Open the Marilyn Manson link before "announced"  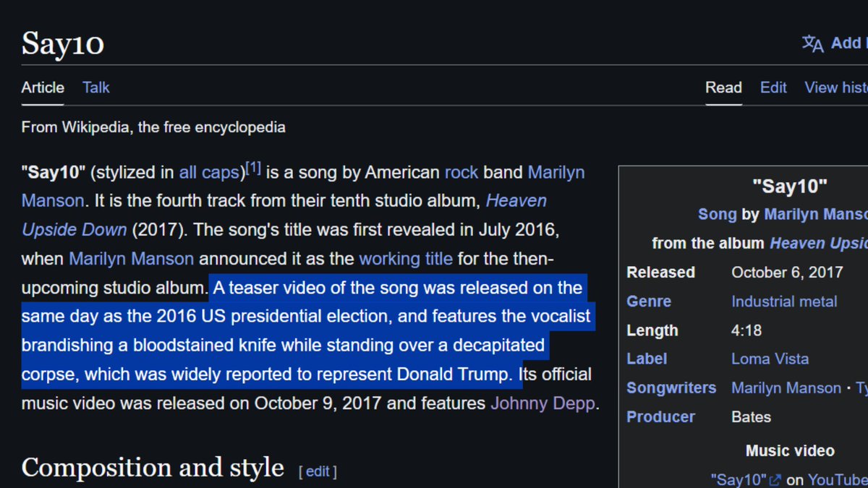pos(132,259)
